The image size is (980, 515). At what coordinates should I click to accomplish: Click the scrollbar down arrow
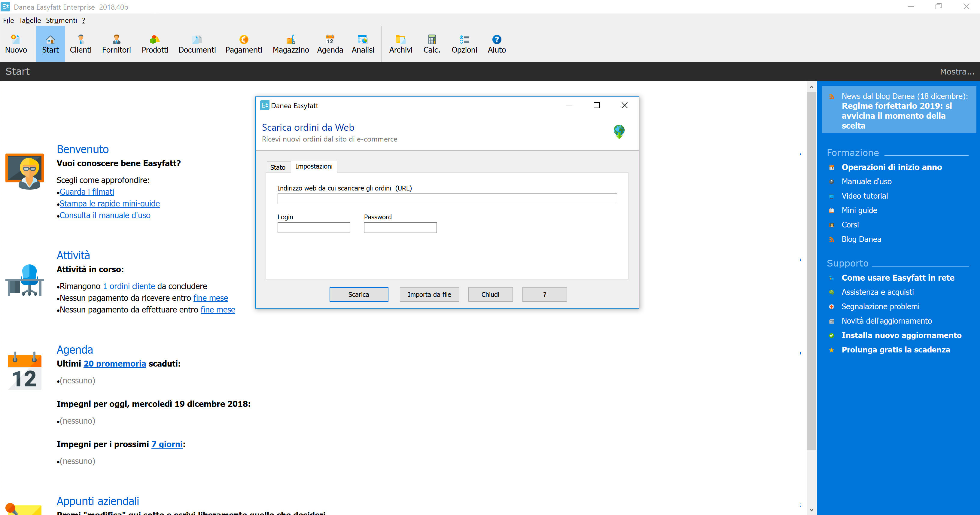pyautogui.click(x=811, y=510)
